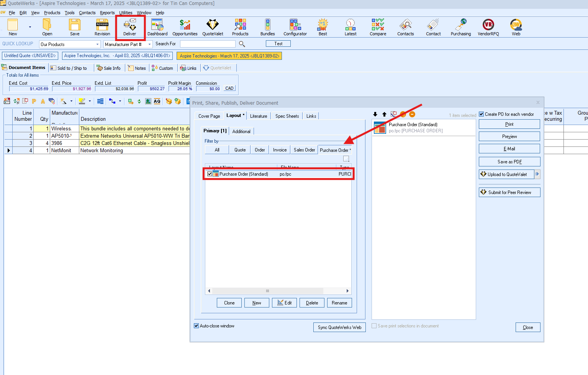Move selected layout down with down arrow

(x=375, y=114)
